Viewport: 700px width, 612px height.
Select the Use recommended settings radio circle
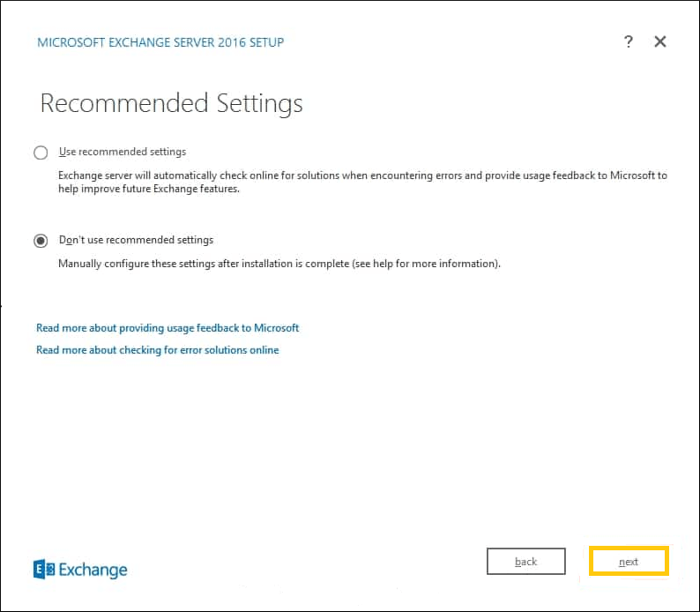[x=41, y=153]
